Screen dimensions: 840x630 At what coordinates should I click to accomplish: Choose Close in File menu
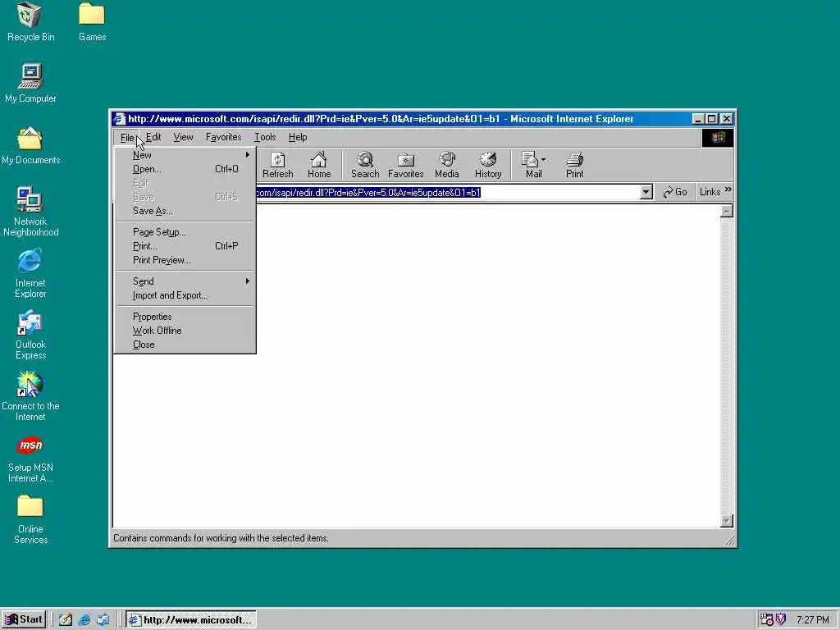click(x=185, y=345)
